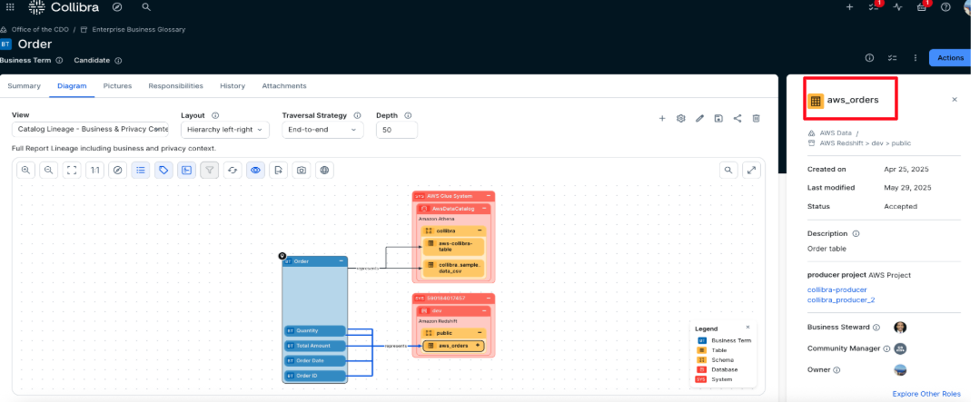Open the Responsibilities tab
Screen dimensions: 980x402
click(175, 86)
